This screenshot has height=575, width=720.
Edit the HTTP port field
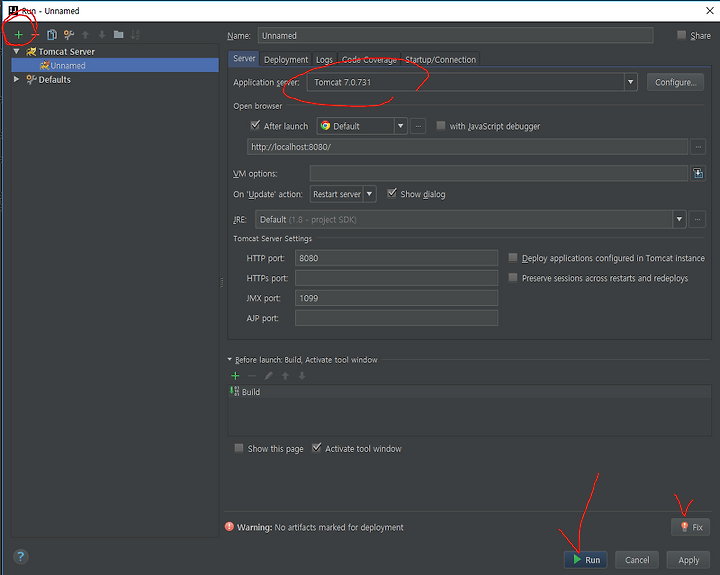point(396,258)
